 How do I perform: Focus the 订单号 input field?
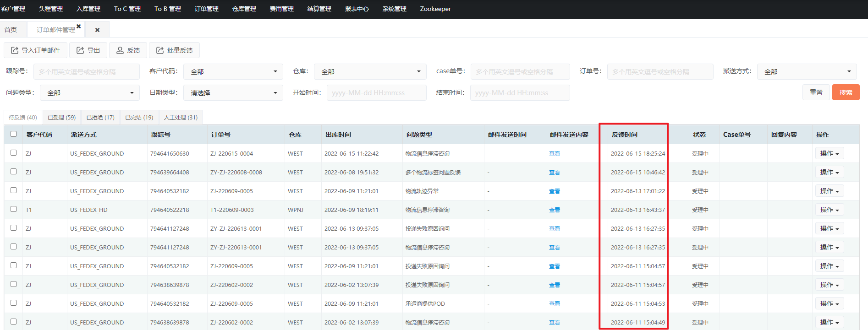point(660,71)
